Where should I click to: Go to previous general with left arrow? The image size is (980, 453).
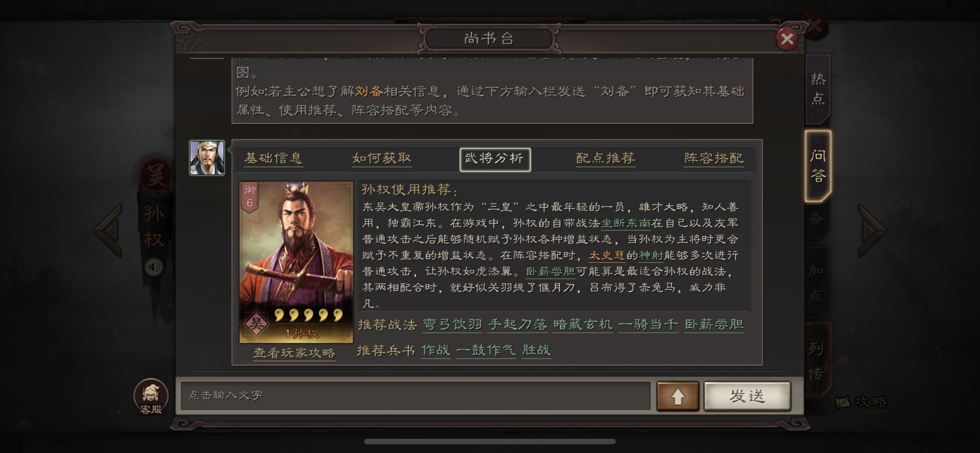[109, 230]
